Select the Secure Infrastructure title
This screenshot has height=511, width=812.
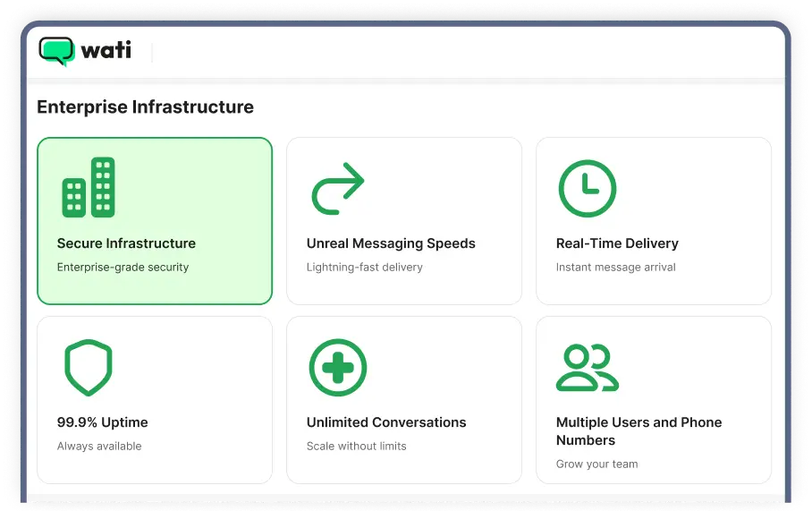click(126, 243)
